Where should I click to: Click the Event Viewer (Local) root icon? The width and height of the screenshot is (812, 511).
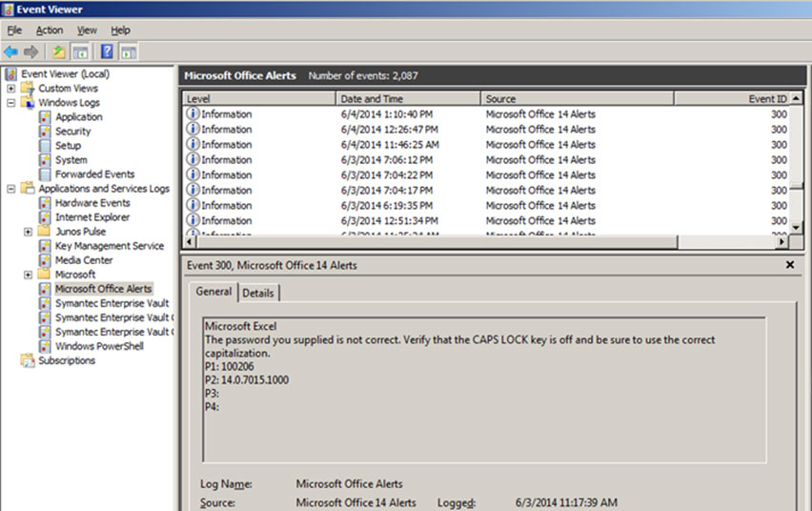pyautogui.click(x=10, y=74)
